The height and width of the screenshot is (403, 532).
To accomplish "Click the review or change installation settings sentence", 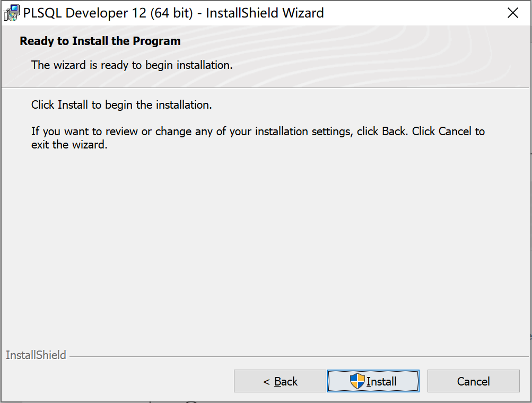I will pyautogui.click(x=258, y=132).
